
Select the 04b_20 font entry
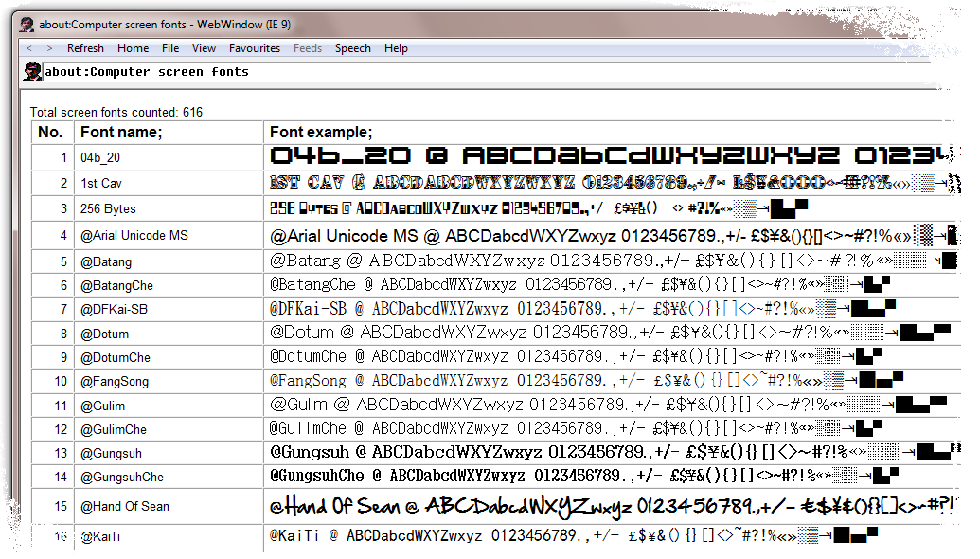[x=99, y=157]
